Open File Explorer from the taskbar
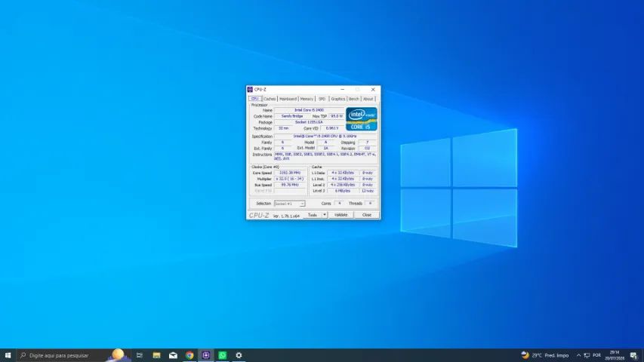The height and width of the screenshot is (362, 644). click(156, 355)
